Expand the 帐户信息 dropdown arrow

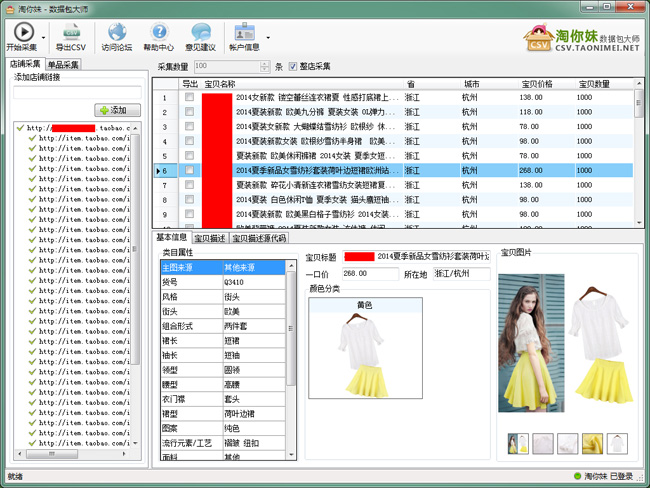click(267, 35)
